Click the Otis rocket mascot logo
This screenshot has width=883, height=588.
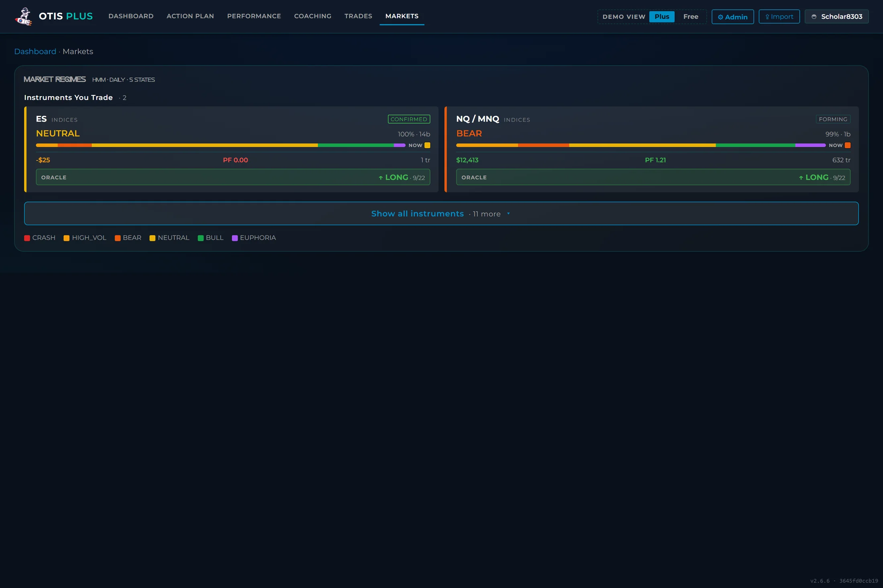point(24,16)
